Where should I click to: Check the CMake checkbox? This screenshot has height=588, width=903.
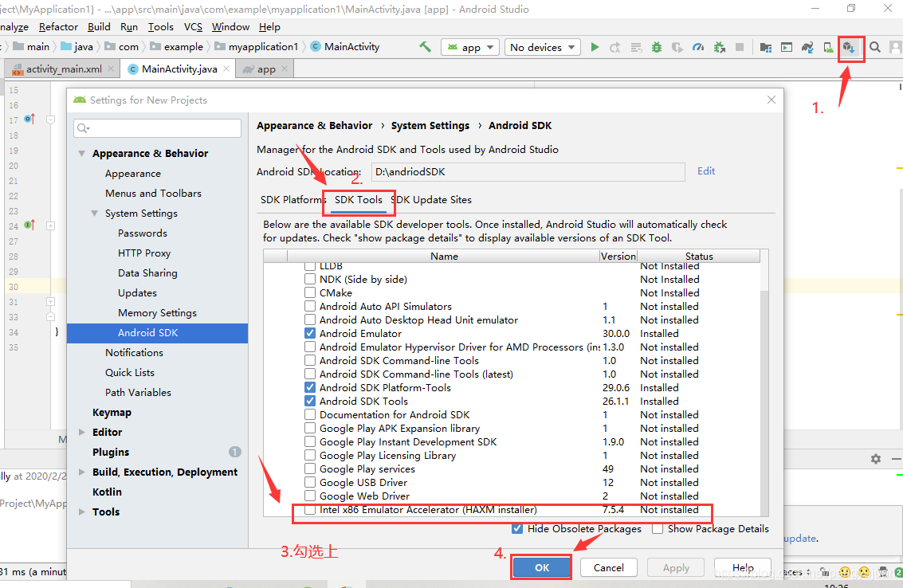310,292
